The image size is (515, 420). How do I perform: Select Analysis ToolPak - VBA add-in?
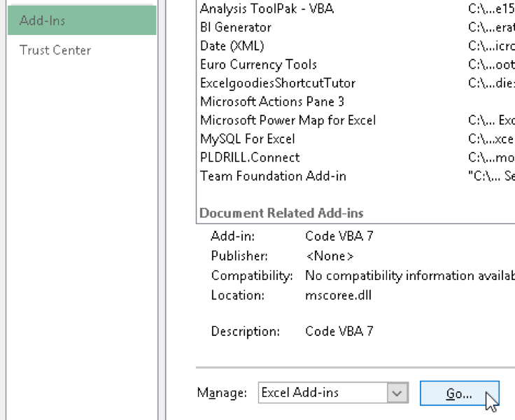tap(267, 9)
